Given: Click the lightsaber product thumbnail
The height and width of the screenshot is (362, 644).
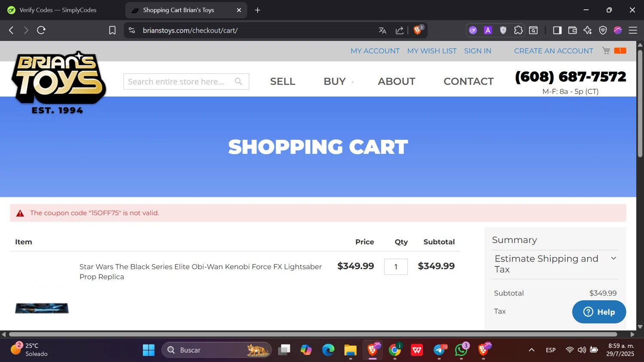Looking at the screenshot, I should click(42, 308).
